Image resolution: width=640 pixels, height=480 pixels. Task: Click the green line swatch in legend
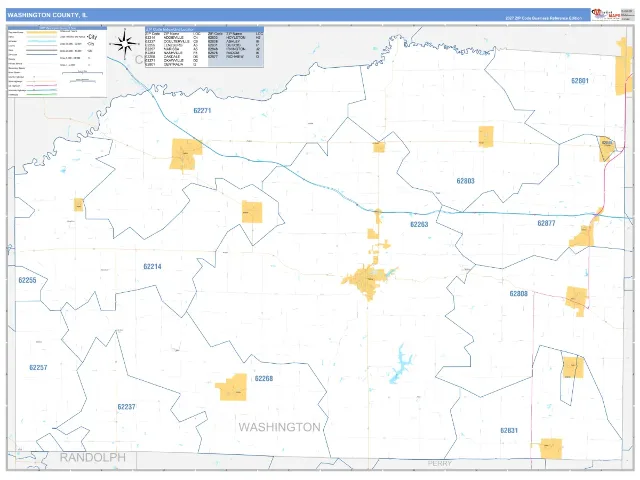coord(42,94)
